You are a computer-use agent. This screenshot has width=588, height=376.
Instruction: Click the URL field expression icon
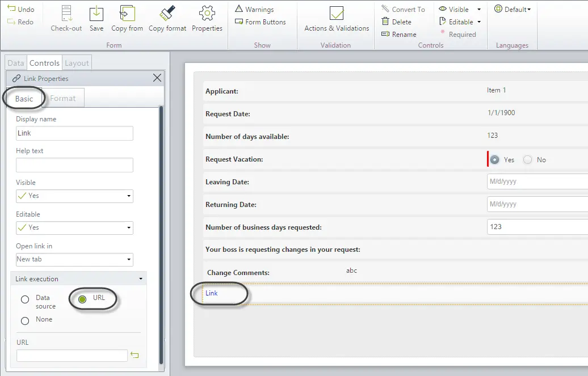pos(135,355)
